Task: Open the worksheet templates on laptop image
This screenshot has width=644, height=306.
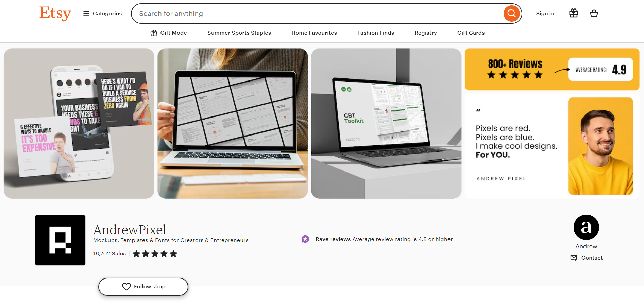Action: pyautogui.click(x=233, y=123)
